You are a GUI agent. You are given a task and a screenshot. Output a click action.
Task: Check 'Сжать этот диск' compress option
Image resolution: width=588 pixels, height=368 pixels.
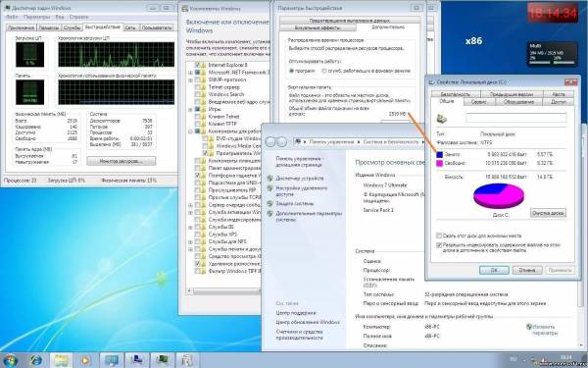(439, 236)
